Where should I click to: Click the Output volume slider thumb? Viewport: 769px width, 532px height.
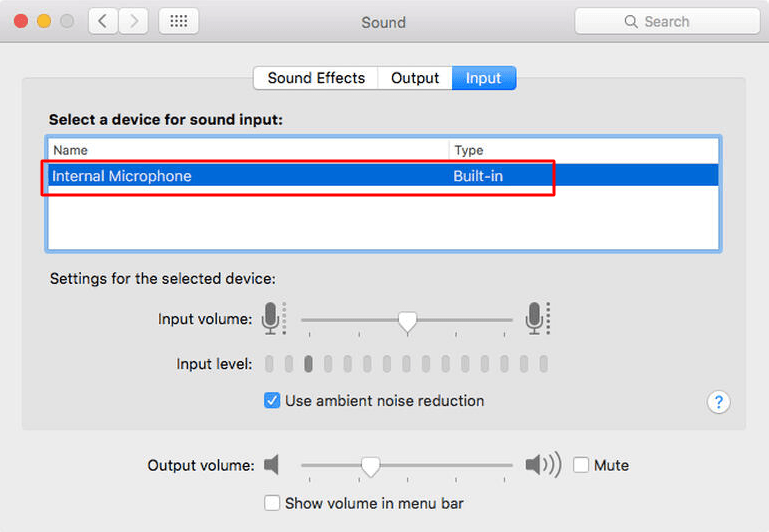[370, 466]
